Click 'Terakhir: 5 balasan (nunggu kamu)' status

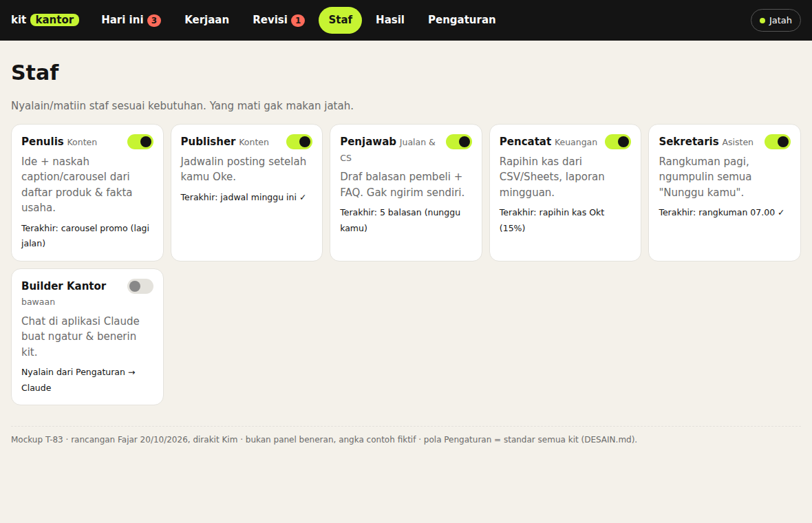[400, 220]
